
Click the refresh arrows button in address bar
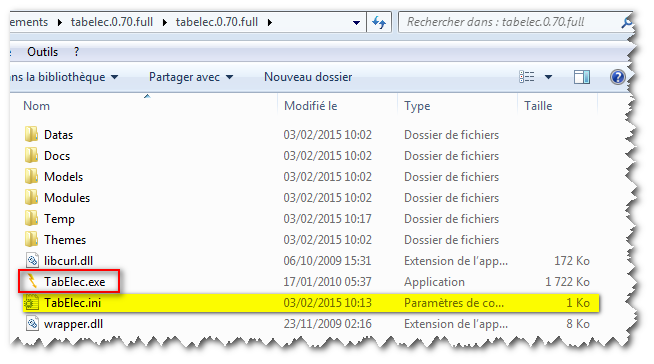379,22
